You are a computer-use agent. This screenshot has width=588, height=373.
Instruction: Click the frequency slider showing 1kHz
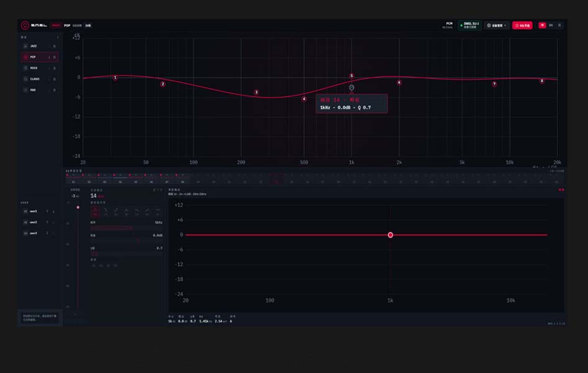click(127, 228)
